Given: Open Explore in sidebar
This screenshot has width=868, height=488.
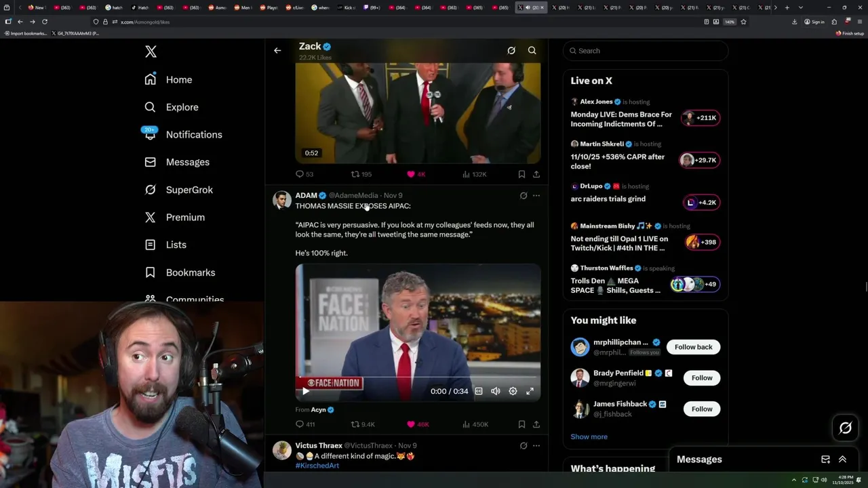Looking at the screenshot, I should (172, 107).
